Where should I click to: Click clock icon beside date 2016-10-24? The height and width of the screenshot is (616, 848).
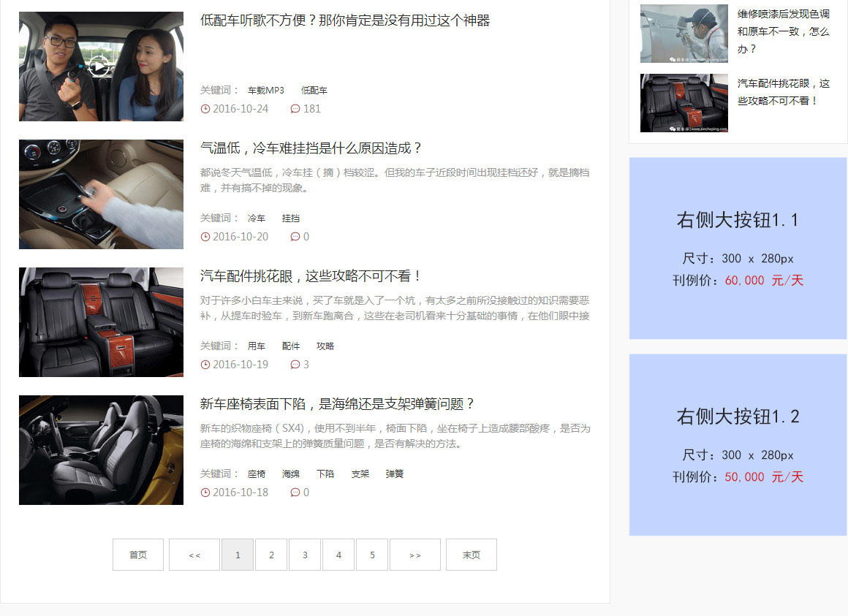pyautogui.click(x=205, y=109)
